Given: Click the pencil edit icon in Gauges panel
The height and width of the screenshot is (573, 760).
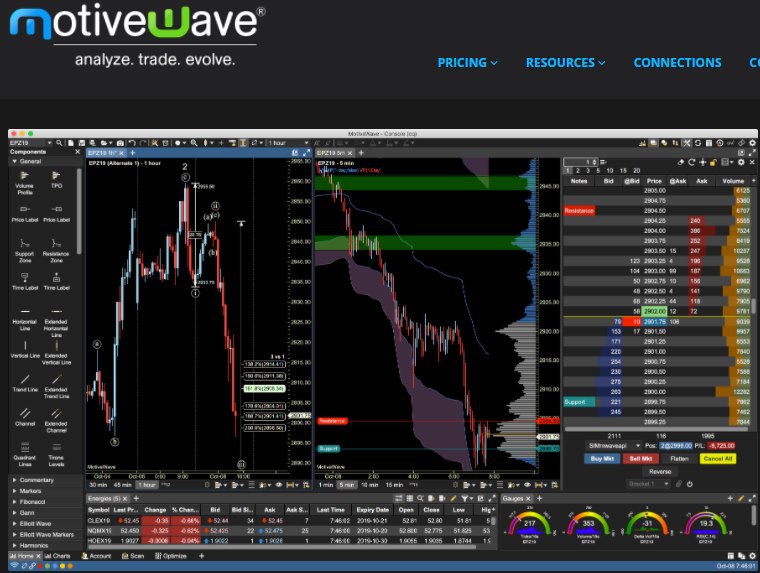Looking at the screenshot, I should (741, 498).
